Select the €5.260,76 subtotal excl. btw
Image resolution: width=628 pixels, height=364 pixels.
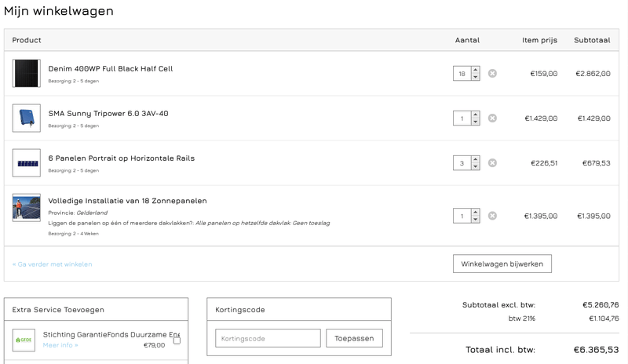tap(601, 305)
